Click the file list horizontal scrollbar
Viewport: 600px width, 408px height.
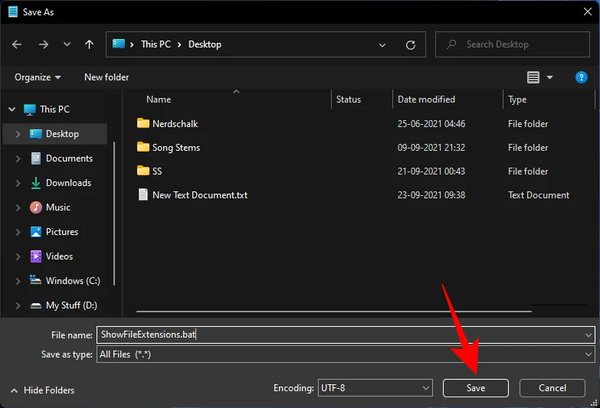tap(334, 312)
